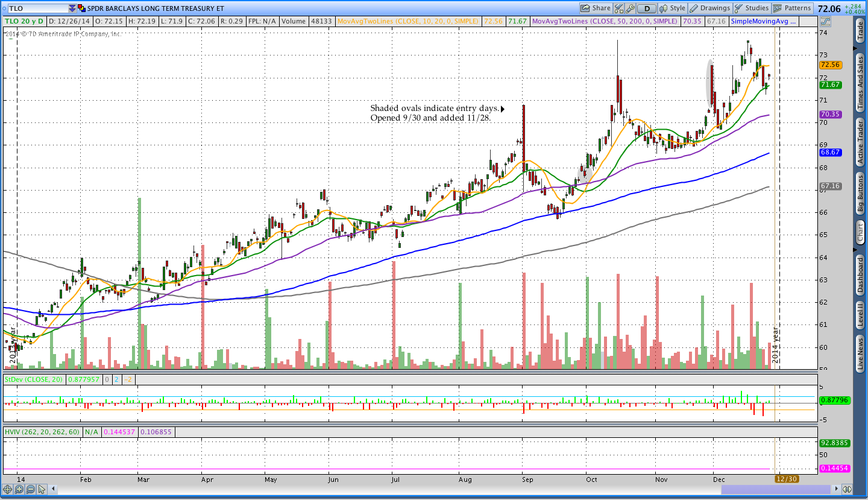Viewport: 868px width, 500px height.
Task: Click the HVIV (262, 20, 262, 60) label
Action: [x=42, y=432]
